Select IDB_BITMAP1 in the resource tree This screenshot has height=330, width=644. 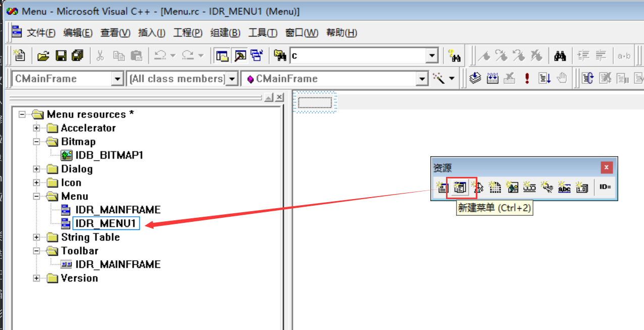tap(109, 155)
